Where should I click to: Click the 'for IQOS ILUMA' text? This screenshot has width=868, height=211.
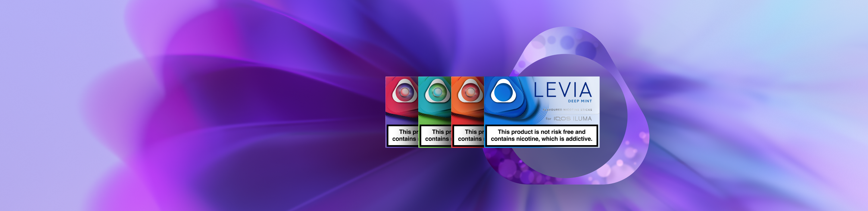[x=568, y=118]
